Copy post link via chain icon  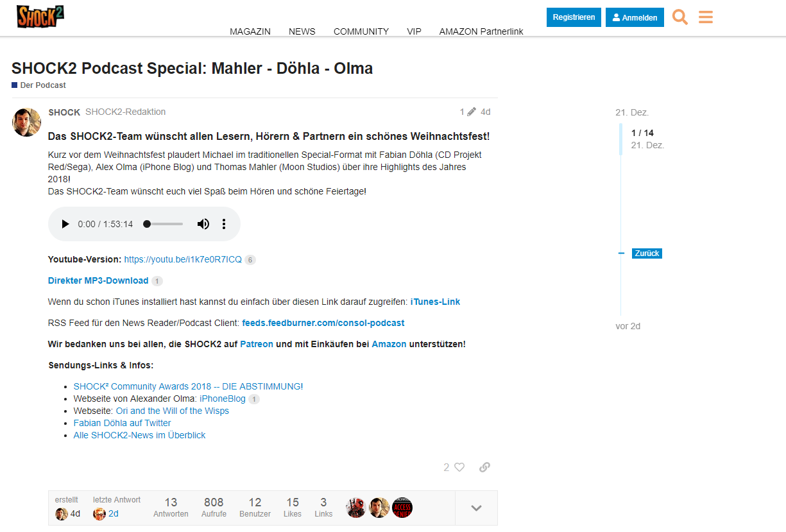(x=485, y=467)
